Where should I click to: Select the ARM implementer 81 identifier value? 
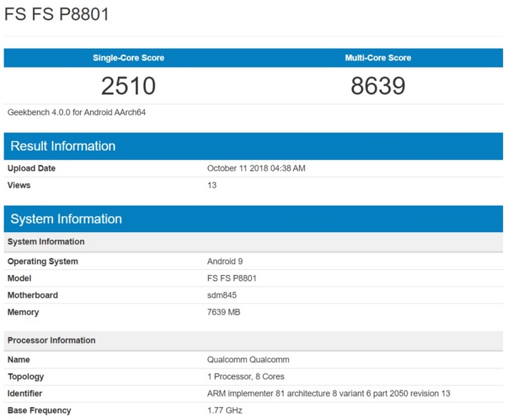(328, 394)
